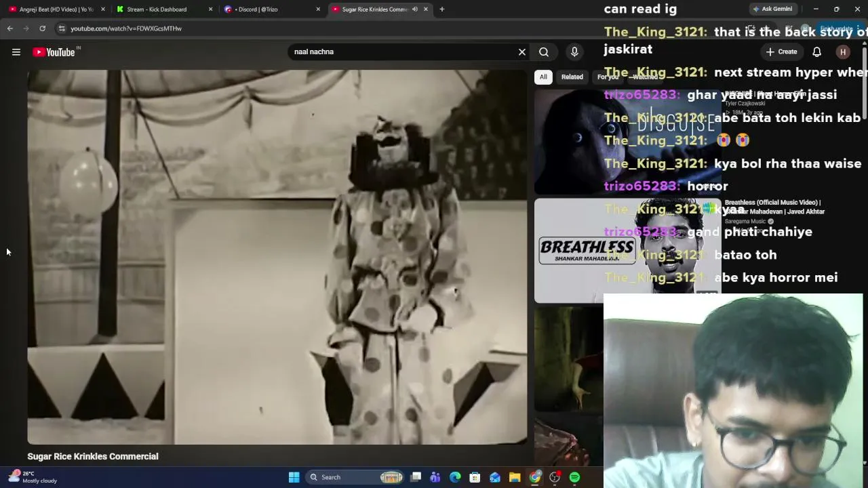Click the taskbar Search box
This screenshot has height=488, width=868.
(x=355, y=477)
